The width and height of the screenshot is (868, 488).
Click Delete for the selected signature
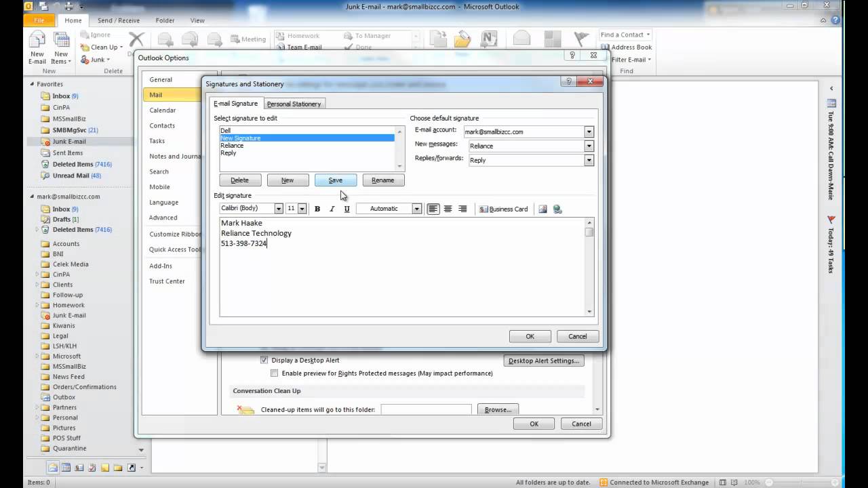tap(239, 180)
